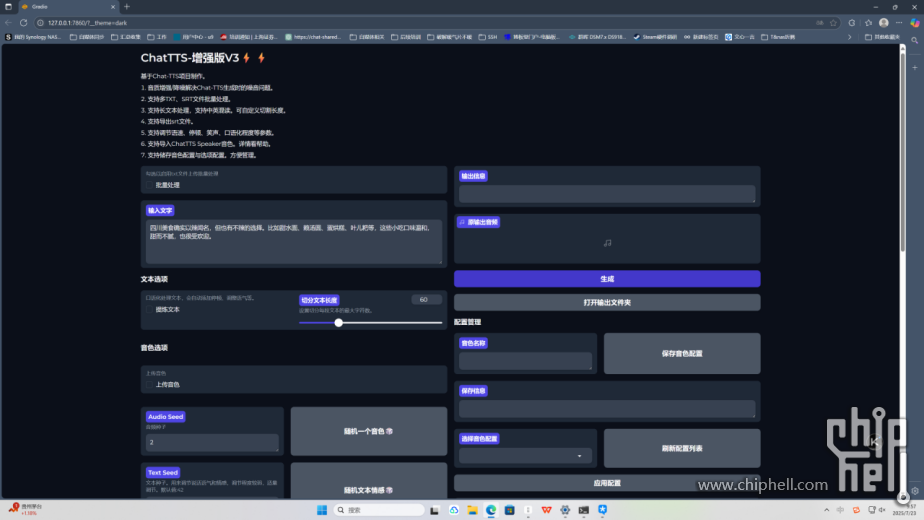
Task: Open Microsoft Store from the taskbar
Action: (510, 510)
